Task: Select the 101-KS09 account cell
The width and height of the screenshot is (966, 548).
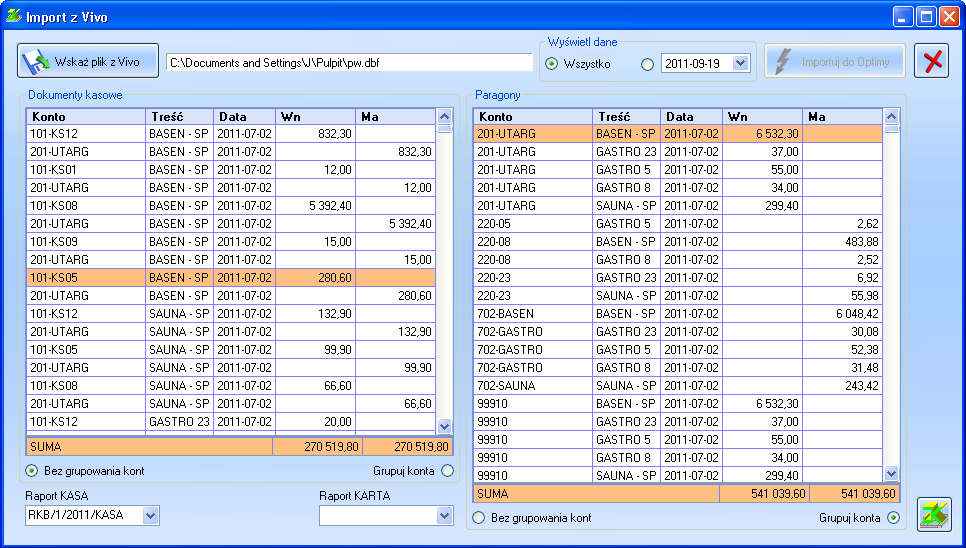Action: (x=86, y=241)
